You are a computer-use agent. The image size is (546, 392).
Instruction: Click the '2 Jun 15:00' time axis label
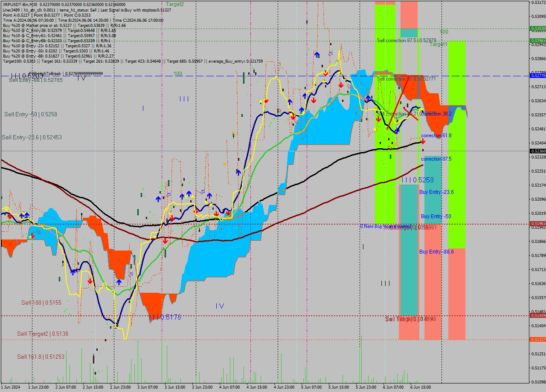(94, 388)
